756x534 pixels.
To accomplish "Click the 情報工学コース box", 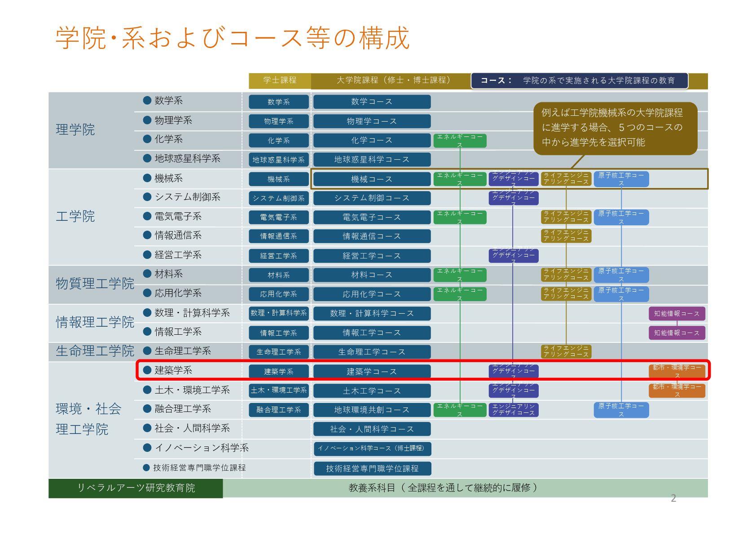I will click(372, 333).
